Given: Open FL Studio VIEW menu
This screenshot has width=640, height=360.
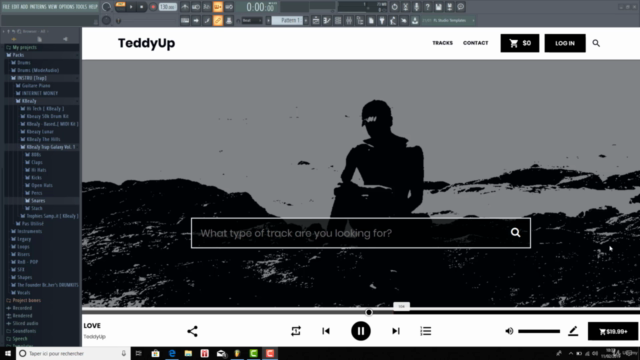Looking at the screenshot, I should (x=53, y=7).
